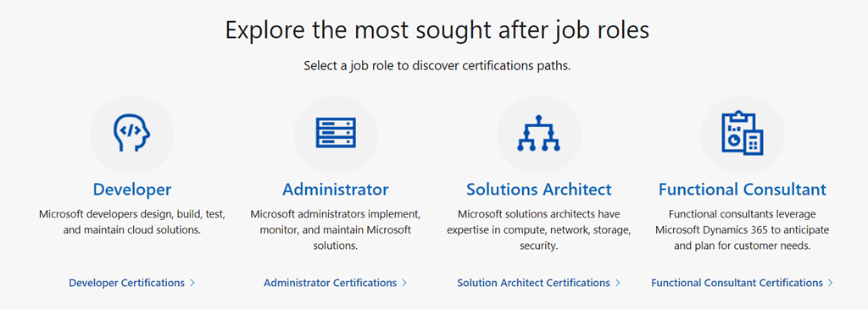
Task: Click the Solutions Architect hierarchy icon
Action: click(x=538, y=133)
